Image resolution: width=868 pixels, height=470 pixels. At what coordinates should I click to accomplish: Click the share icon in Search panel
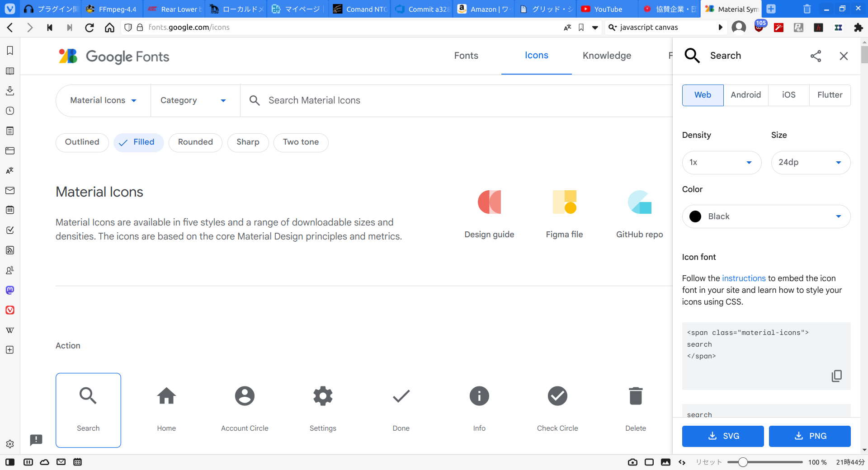click(x=816, y=56)
